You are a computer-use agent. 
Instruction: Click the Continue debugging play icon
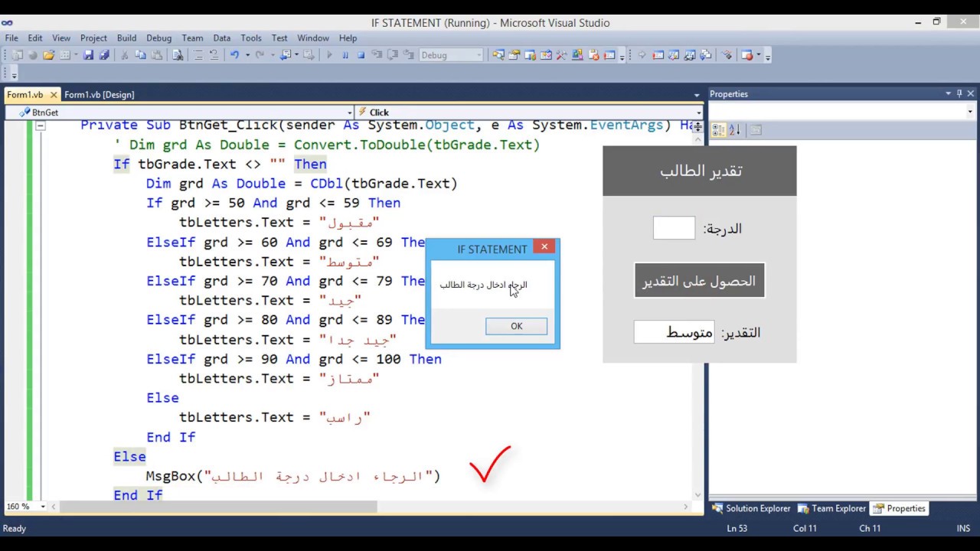click(329, 55)
